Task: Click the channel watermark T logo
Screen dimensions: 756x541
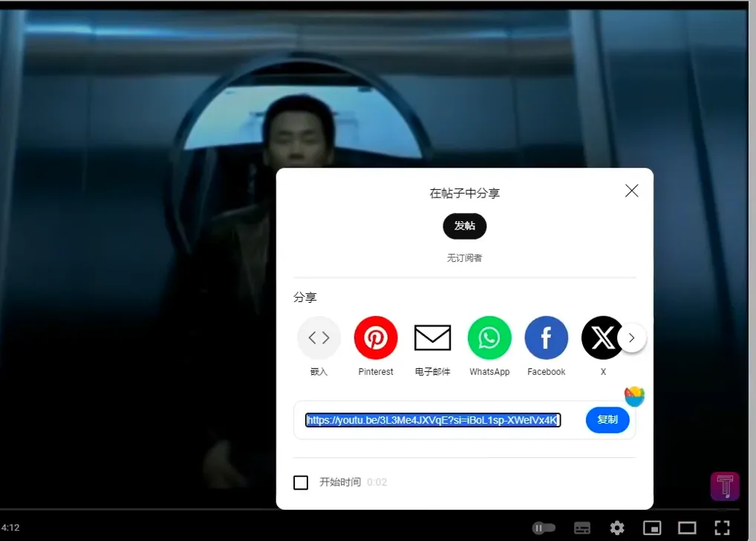Action: (725, 486)
